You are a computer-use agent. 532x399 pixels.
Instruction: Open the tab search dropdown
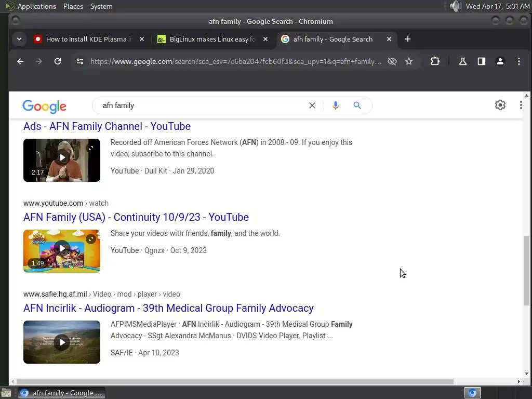coord(19,39)
